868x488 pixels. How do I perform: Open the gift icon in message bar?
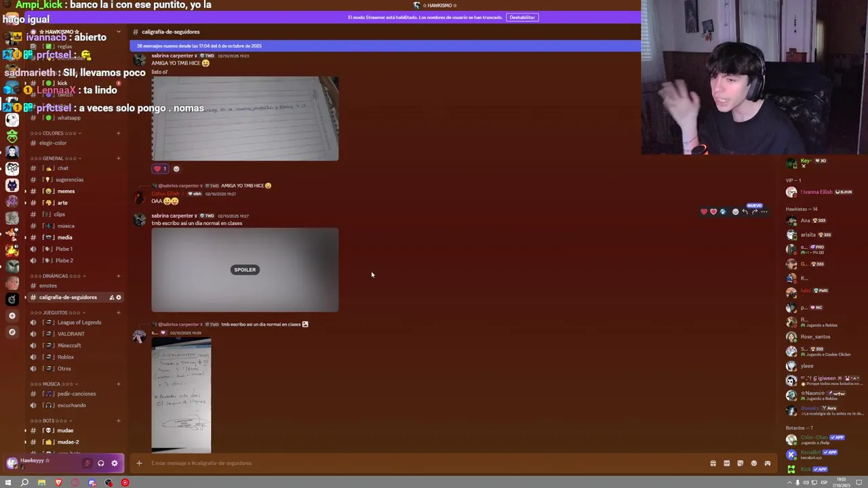713,464
